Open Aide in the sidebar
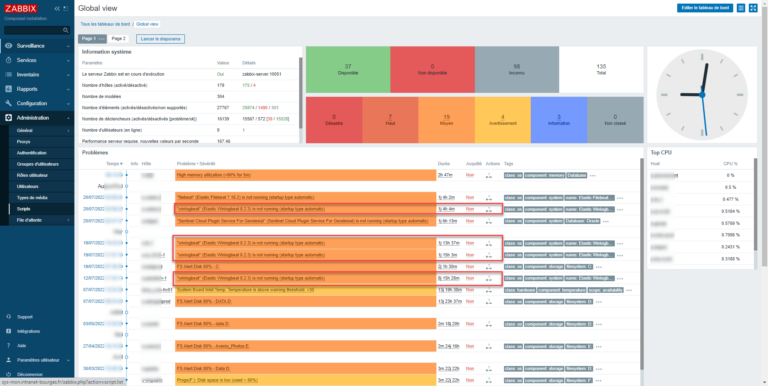Viewport: 768px width, 386px height. [x=22, y=345]
